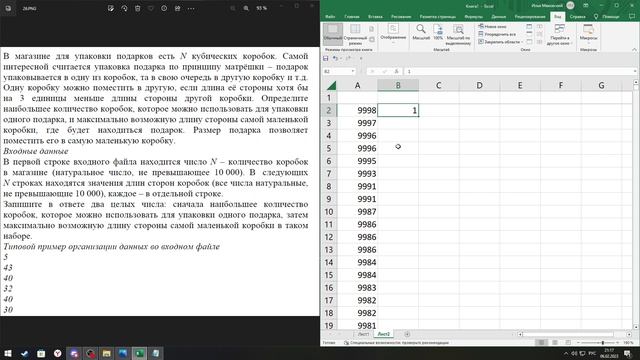This screenshot has height=360, width=640.
Task: Open ribbon display options in Excel title bar
Action: point(586,6)
